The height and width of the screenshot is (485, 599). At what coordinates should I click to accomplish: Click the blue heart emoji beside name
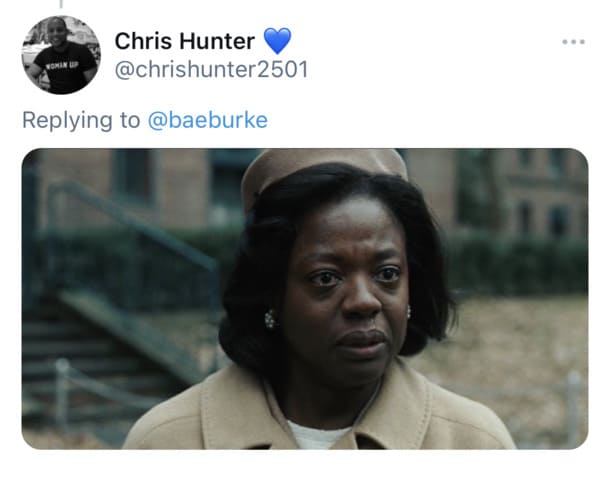[x=277, y=41]
